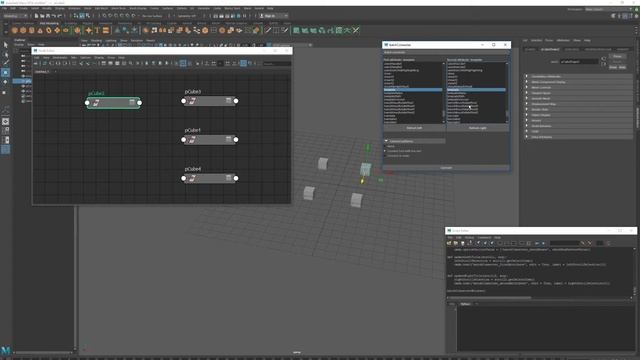The width and height of the screenshot is (640, 360).
Task: Open Script Editor History menu
Action: (x=469, y=238)
